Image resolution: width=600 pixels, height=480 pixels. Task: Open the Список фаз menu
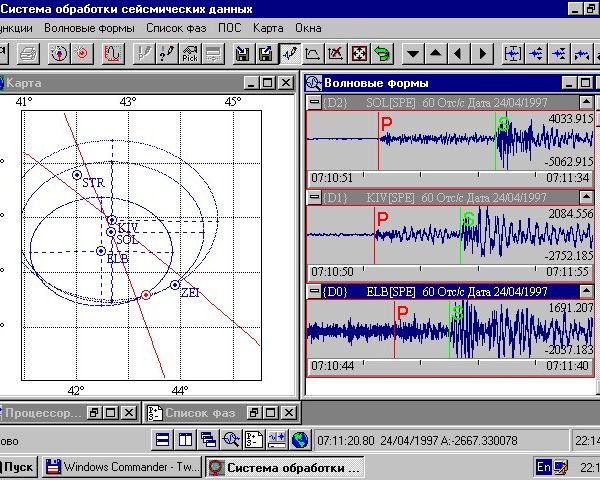pyautogui.click(x=178, y=28)
